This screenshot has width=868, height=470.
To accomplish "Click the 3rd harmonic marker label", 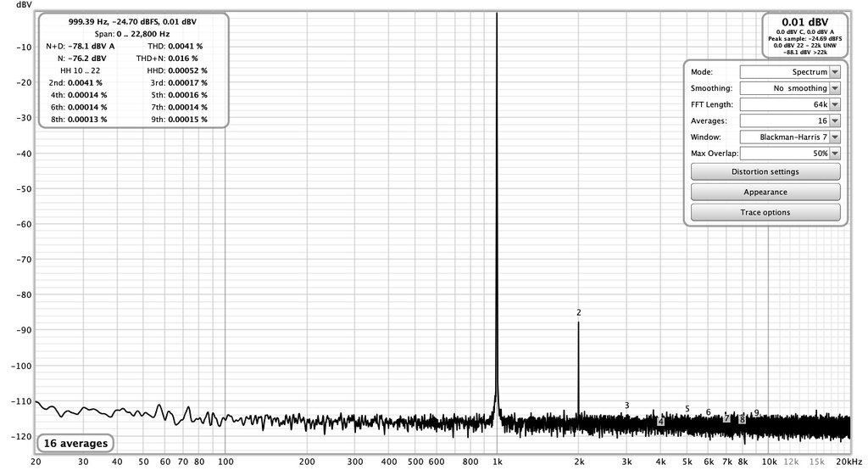I will (x=626, y=406).
